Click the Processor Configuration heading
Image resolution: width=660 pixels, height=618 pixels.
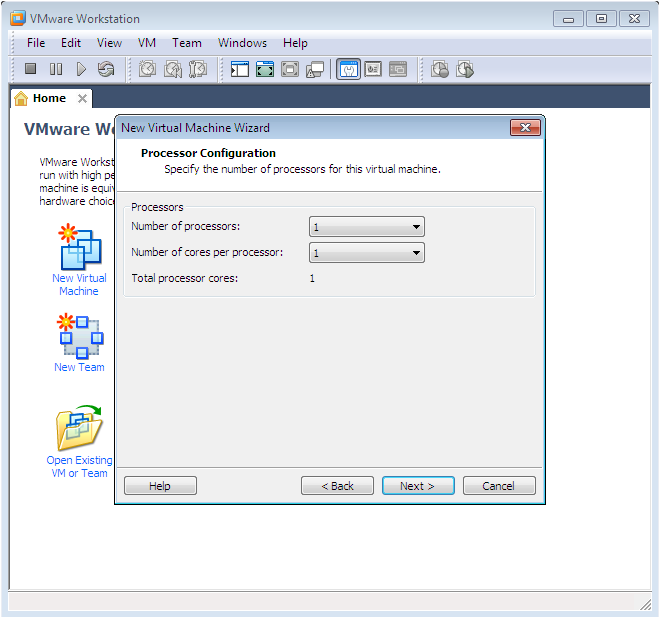coord(208,153)
